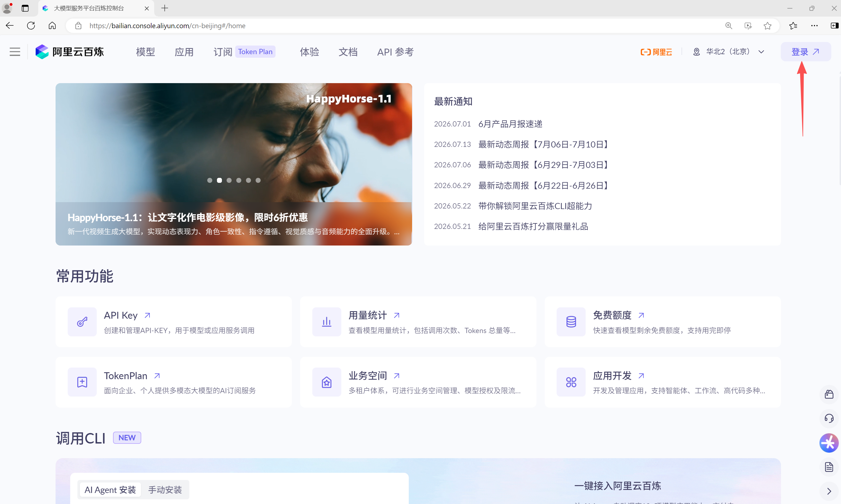Click the browser address bar URL
The image size is (841, 504).
tap(167, 26)
